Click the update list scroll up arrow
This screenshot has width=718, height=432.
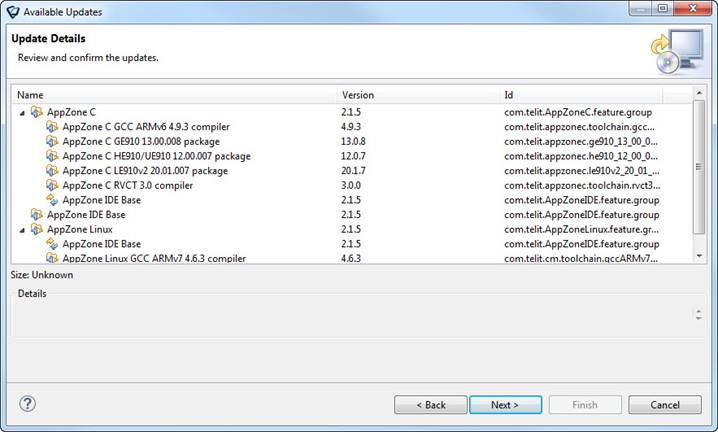click(699, 93)
